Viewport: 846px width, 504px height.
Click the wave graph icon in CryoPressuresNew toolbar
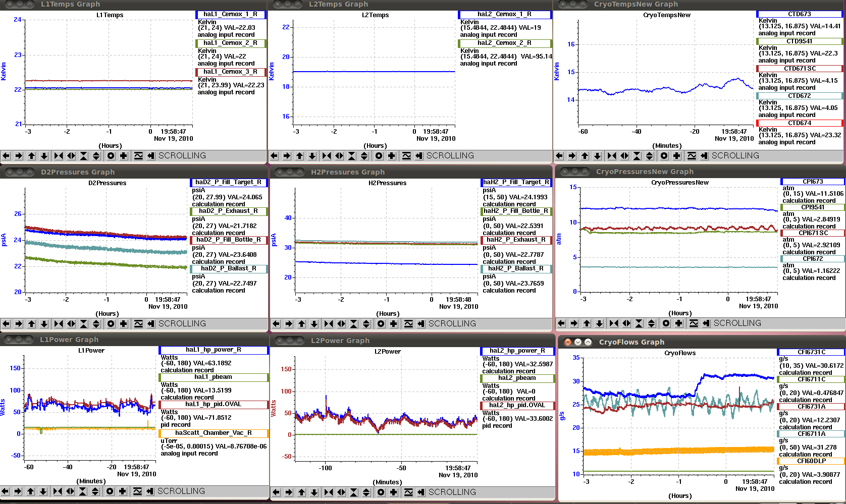pyautogui.click(x=694, y=323)
